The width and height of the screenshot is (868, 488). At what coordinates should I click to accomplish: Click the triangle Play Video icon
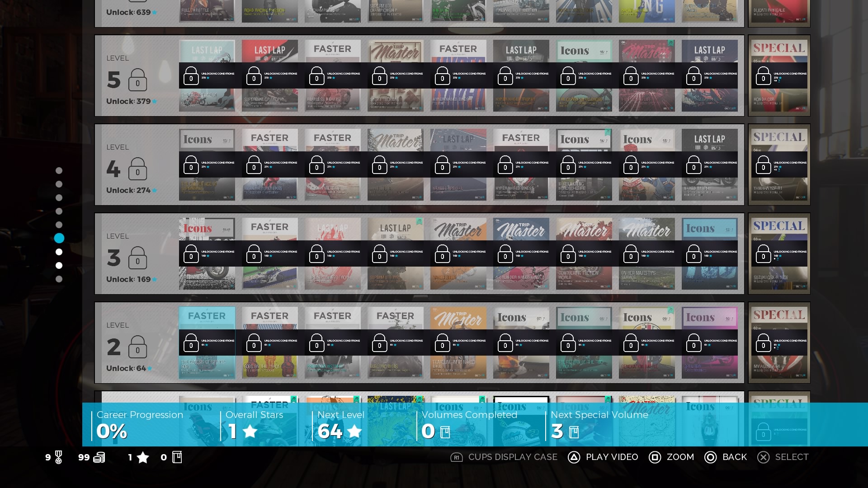tap(574, 457)
